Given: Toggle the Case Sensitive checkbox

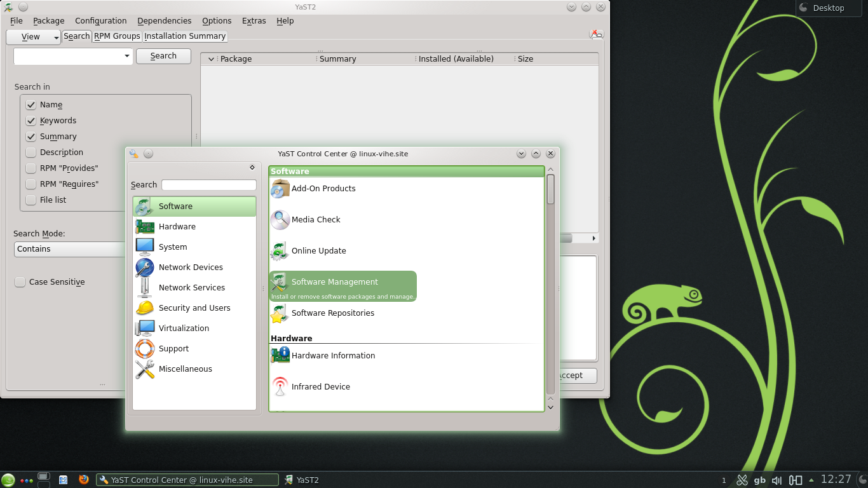Looking at the screenshot, I should (x=20, y=282).
